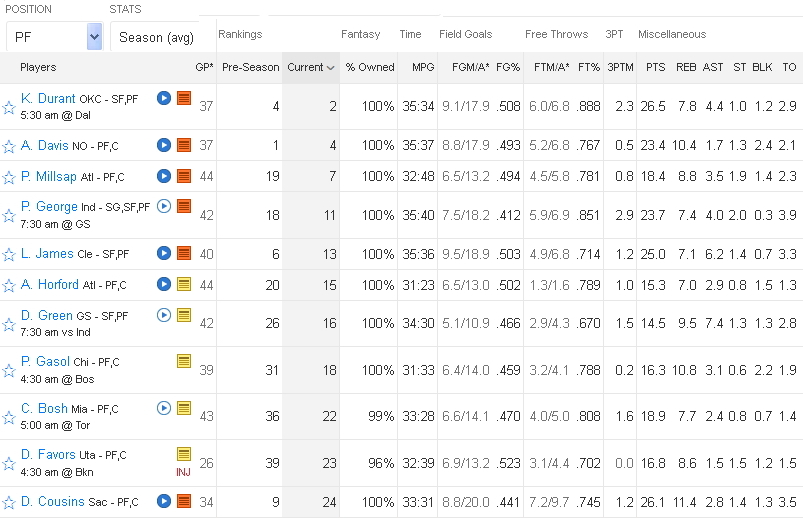Sort table by Pre-Season ranking column
The height and width of the screenshot is (518, 803).
[x=251, y=67]
